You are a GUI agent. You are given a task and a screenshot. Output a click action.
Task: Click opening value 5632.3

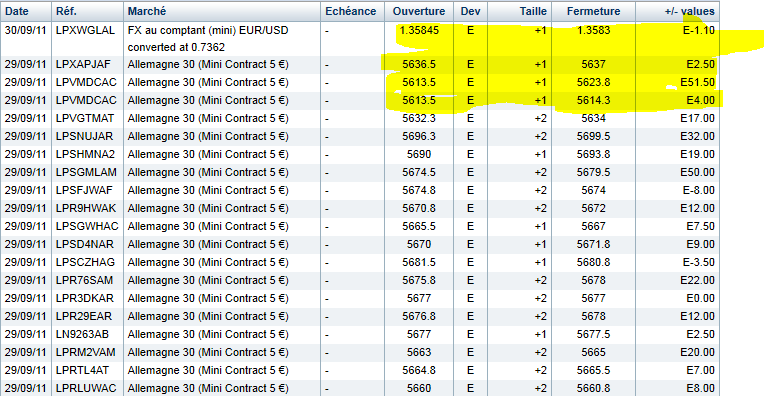419,118
